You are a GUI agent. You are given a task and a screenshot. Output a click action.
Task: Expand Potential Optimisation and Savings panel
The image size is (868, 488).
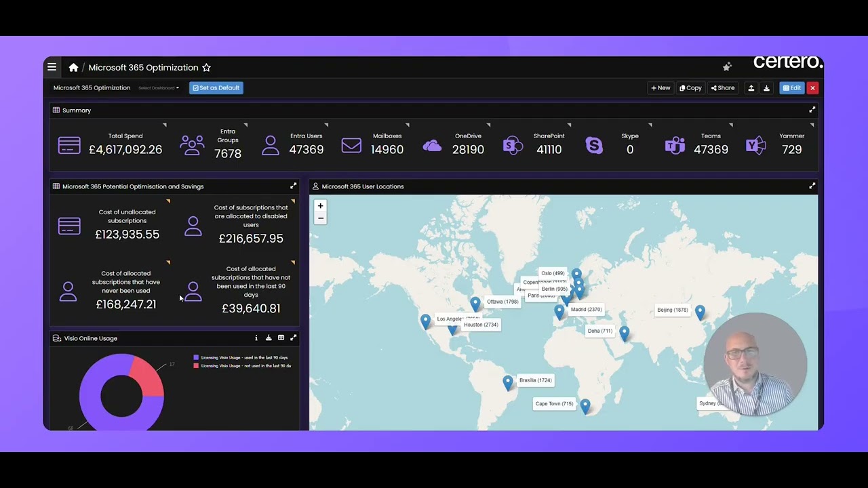click(293, 186)
